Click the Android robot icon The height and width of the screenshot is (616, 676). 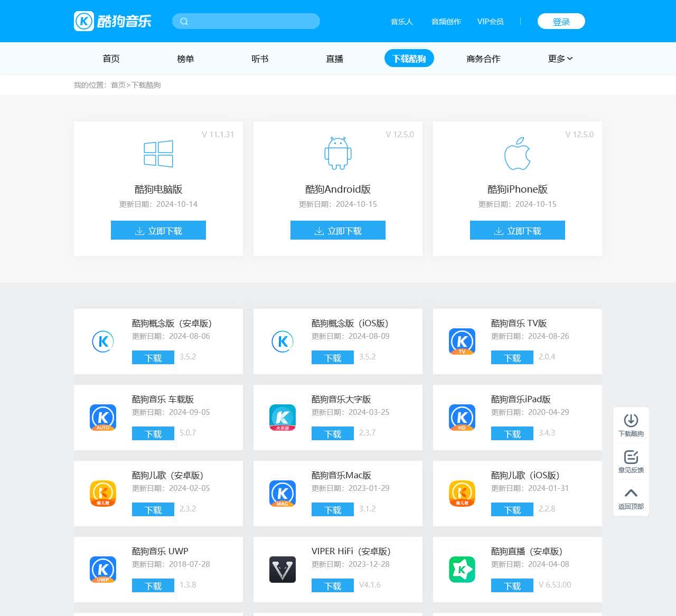click(338, 153)
